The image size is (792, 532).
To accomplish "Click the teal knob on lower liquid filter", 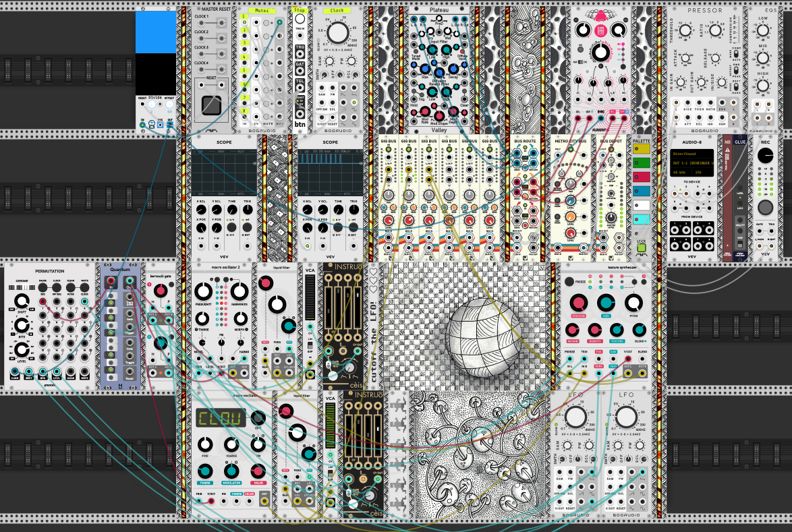I will click(x=308, y=454).
